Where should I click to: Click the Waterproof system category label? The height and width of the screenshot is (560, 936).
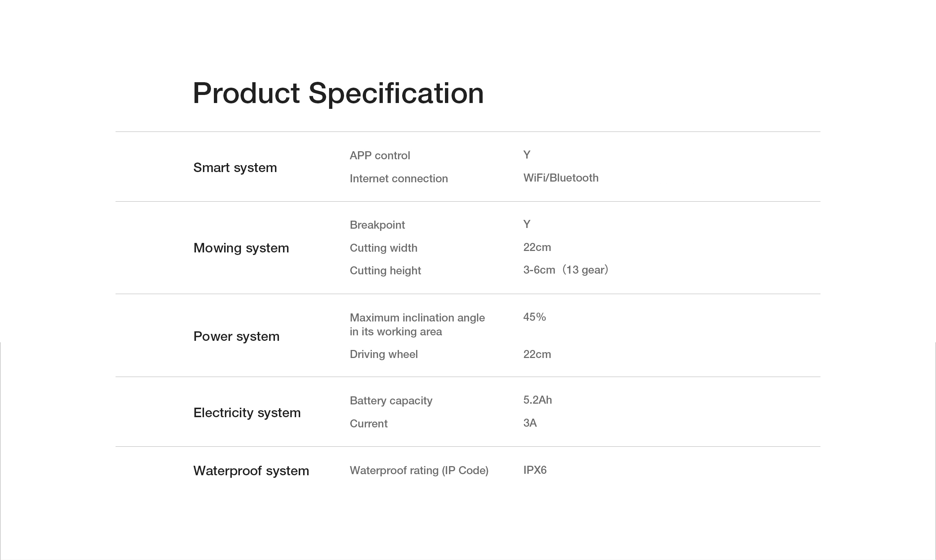click(251, 471)
